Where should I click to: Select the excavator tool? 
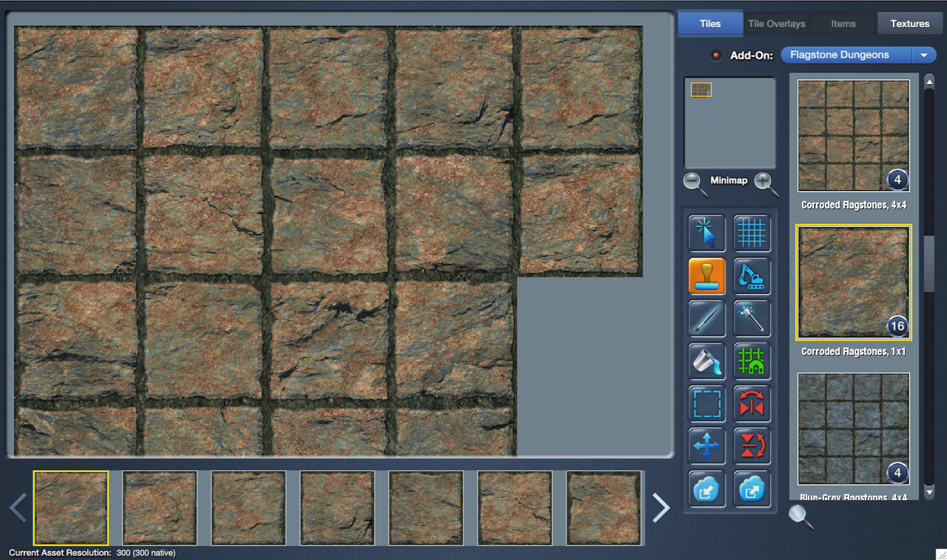point(752,277)
